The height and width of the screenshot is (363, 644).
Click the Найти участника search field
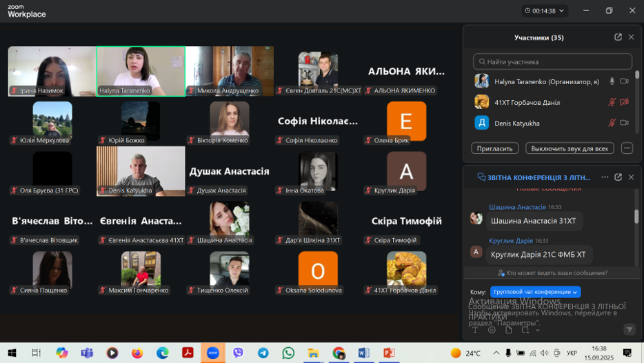pos(552,61)
